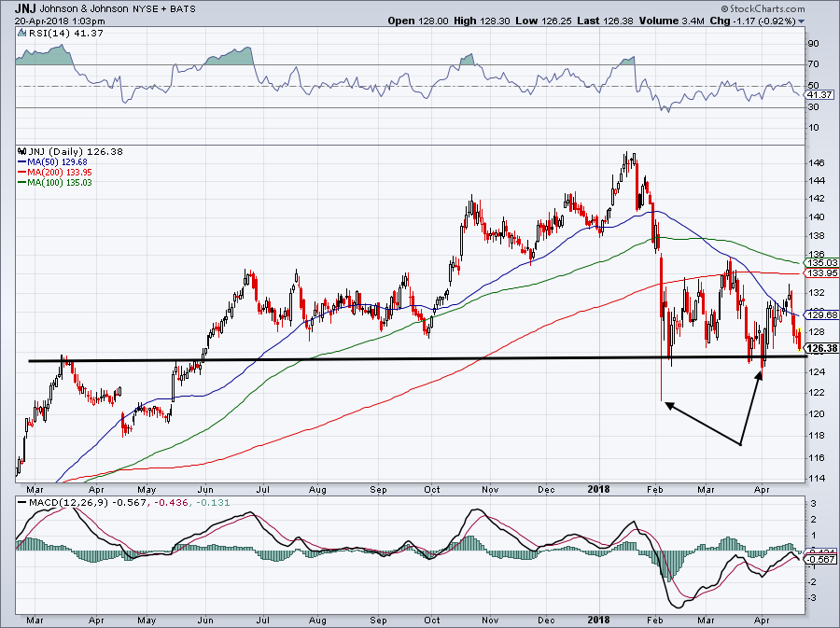
Task: Click the MA(200) 133.95 legend text
Action: (60, 173)
